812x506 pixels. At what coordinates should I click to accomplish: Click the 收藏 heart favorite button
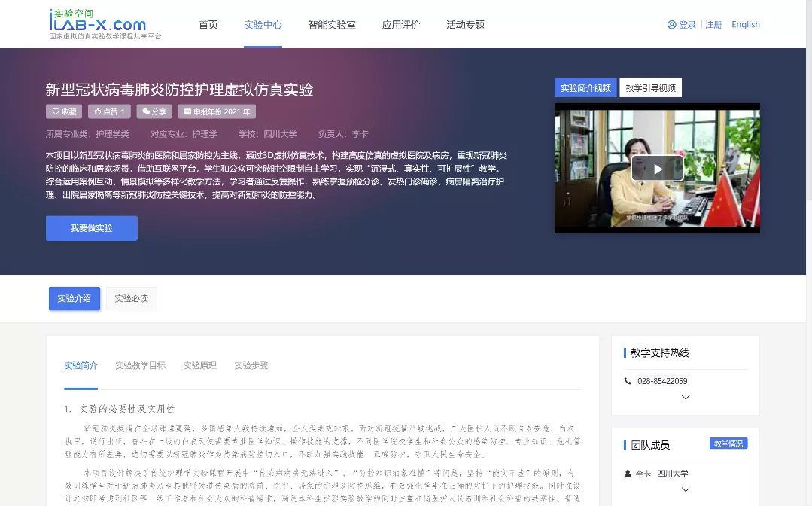point(64,111)
